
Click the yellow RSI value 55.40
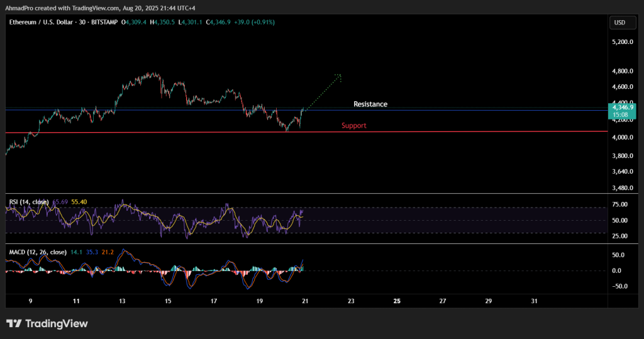pos(79,202)
